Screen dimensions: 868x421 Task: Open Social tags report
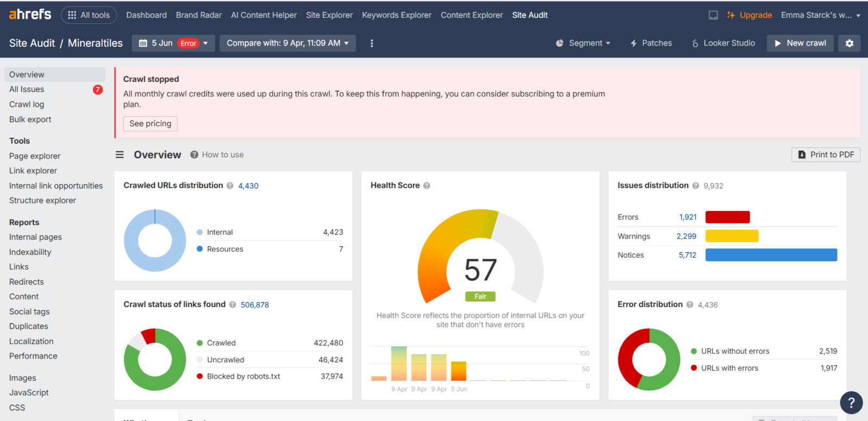tap(29, 311)
